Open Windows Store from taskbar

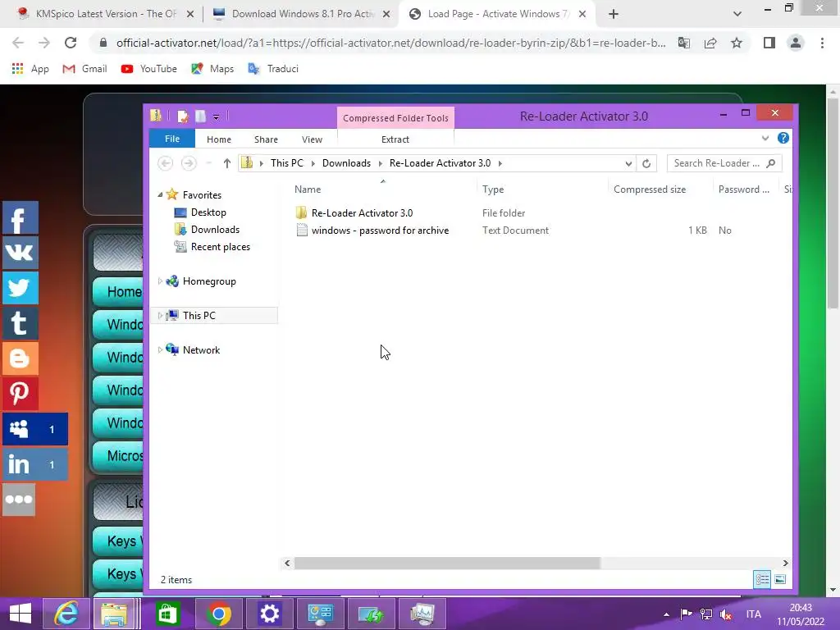(167, 614)
